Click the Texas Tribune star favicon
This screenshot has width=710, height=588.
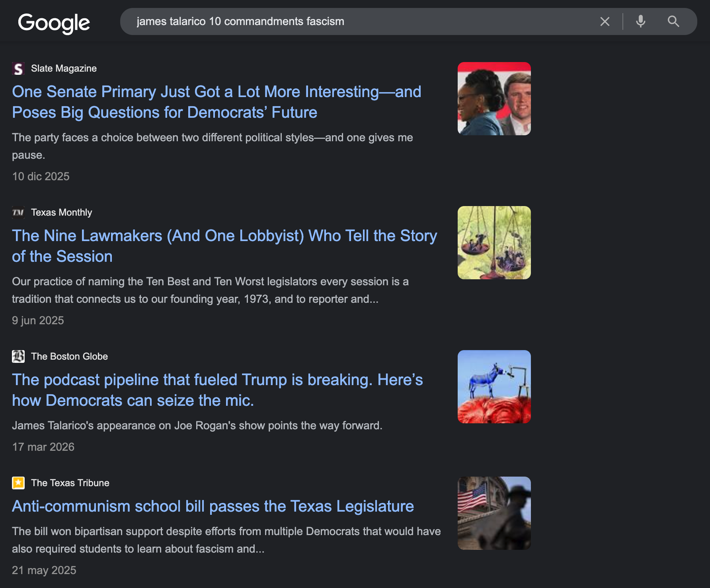(18, 483)
